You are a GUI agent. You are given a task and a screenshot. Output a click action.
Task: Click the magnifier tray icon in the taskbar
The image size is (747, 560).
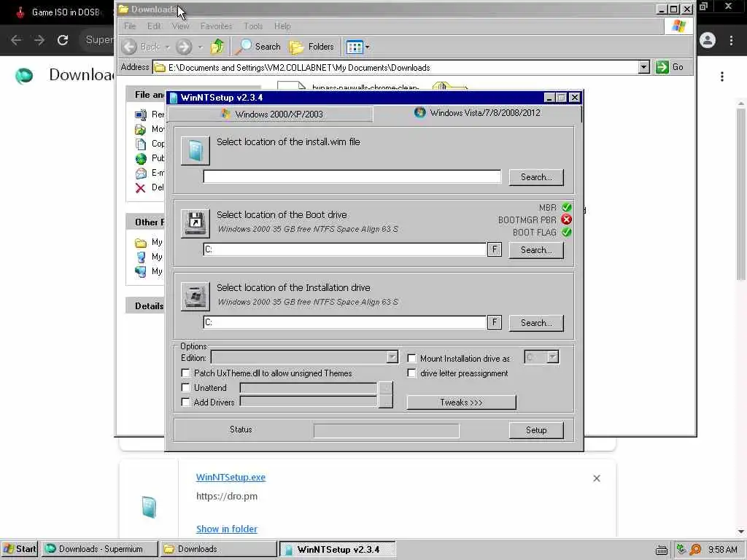(695, 550)
